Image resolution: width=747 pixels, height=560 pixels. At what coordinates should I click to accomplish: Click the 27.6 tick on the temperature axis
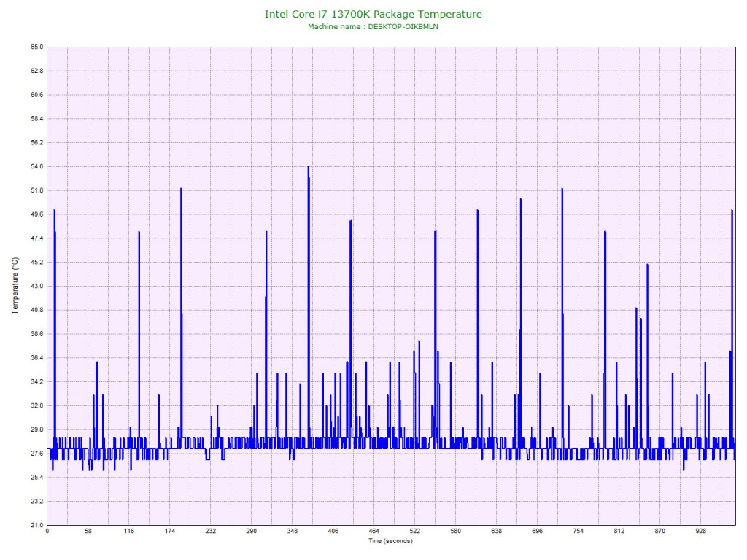pos(36,454)
